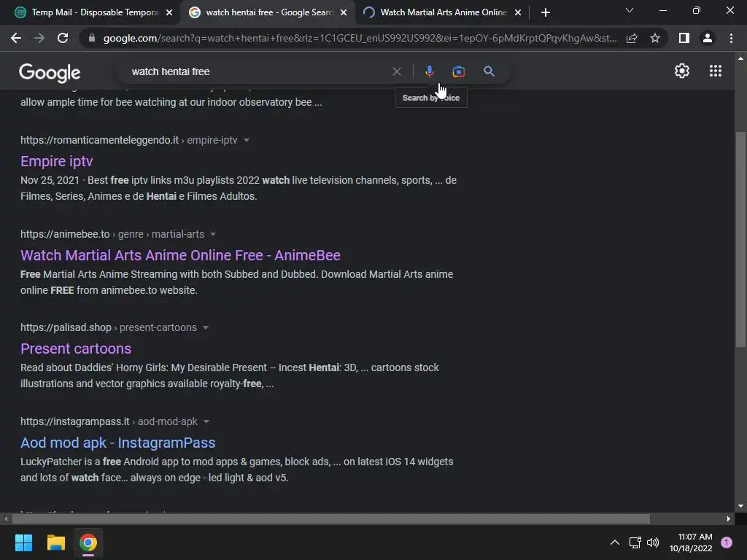Search by image with the camera icon
747x560 pixels.
pos(459,71)
